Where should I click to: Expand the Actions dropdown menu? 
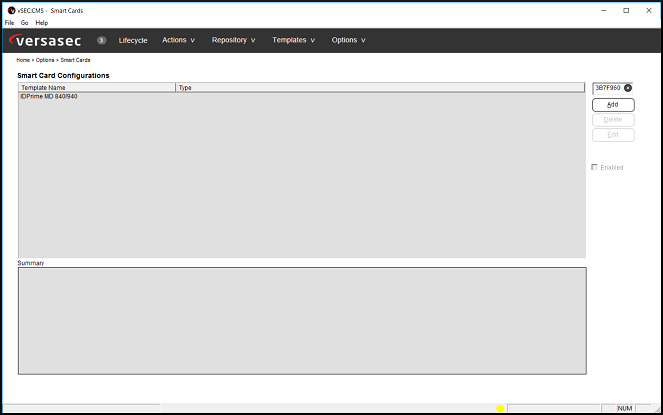[178, 40]
